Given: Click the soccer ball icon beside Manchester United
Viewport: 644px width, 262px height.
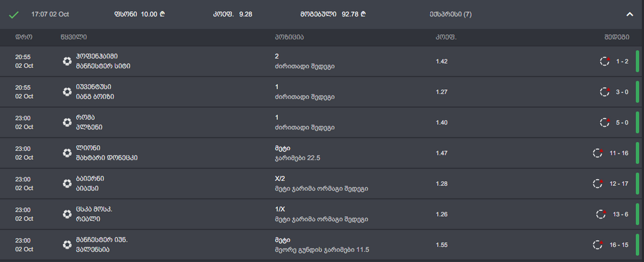Looking at the screenshot, I should coord(67,244).
